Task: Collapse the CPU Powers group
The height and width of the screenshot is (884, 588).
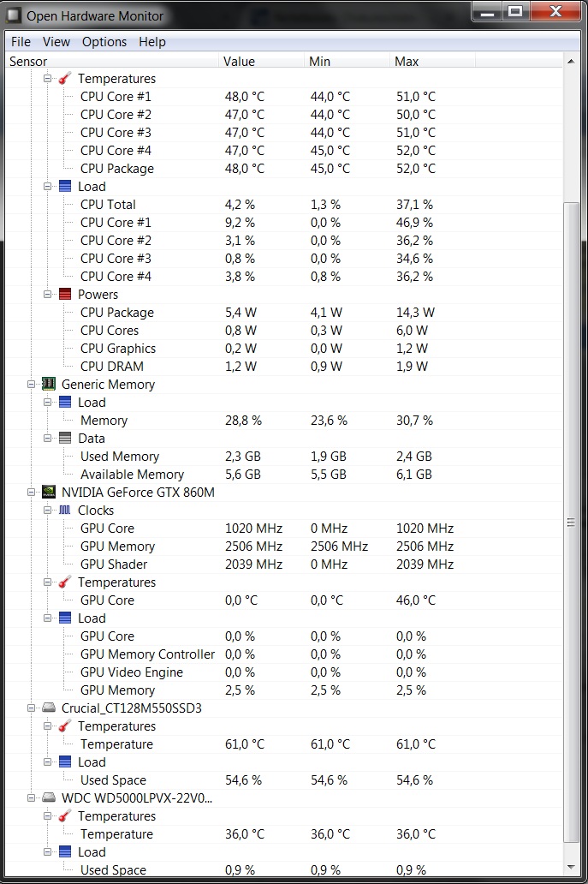Action: [x=48, y=295]
